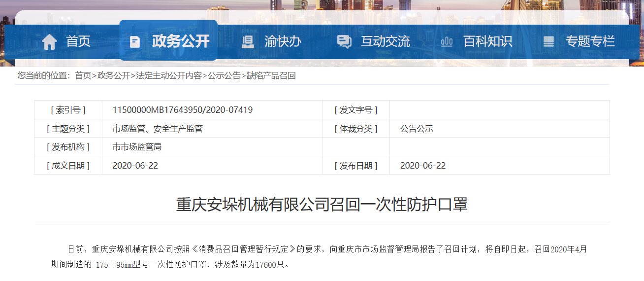Click the article title 重庆安垛机械有限公司召回一次性防护口罩
This screenshot has width=644, height=281.
point(322,204)
